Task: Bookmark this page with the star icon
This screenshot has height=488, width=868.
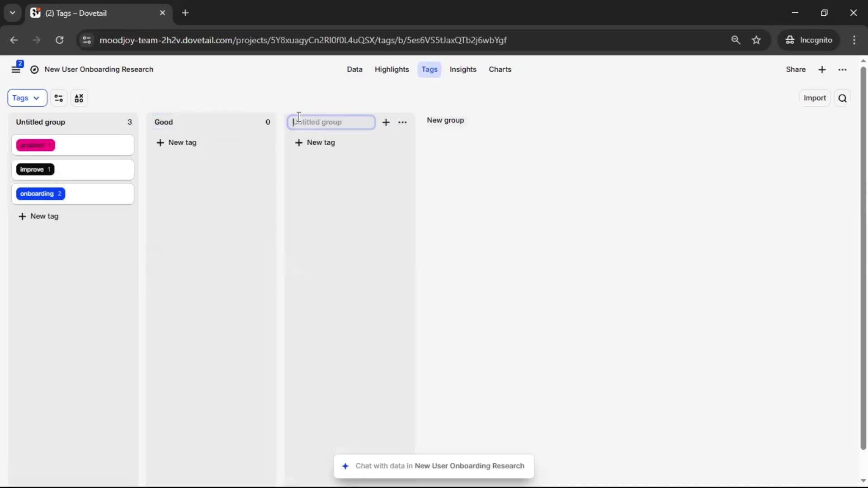Action: click(756, 40)
